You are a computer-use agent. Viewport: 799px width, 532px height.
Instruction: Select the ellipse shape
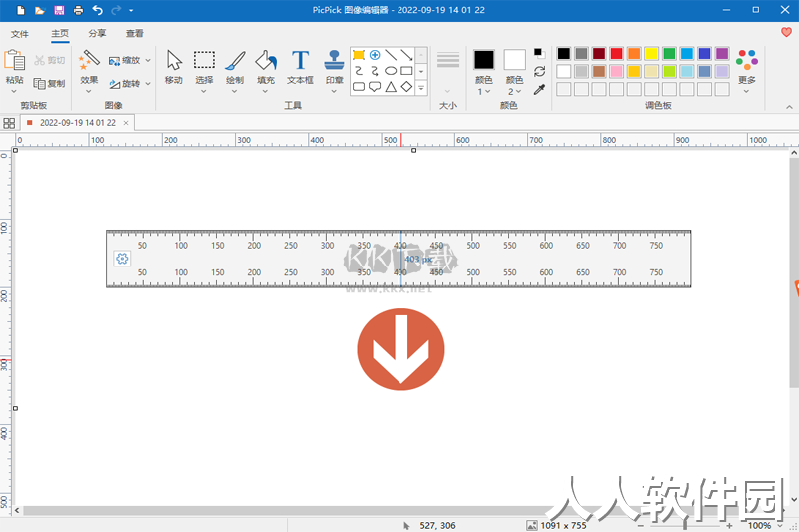[391, 71]
